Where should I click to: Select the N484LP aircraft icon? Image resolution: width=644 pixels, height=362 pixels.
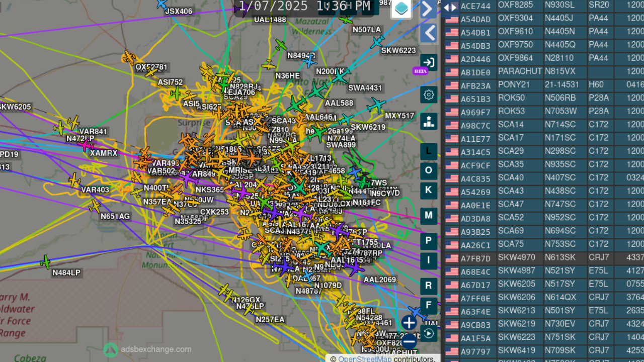click(46, 262)
